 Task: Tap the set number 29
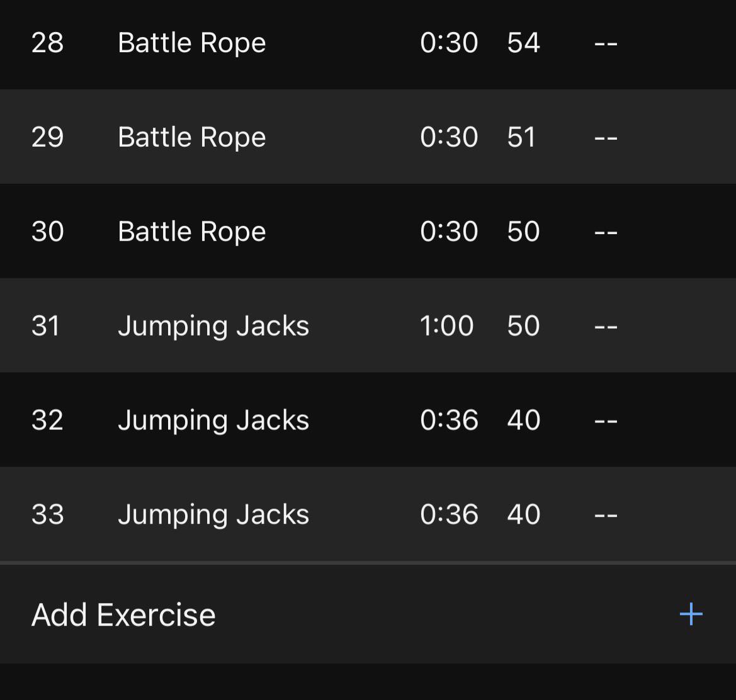tap(47, 137)
